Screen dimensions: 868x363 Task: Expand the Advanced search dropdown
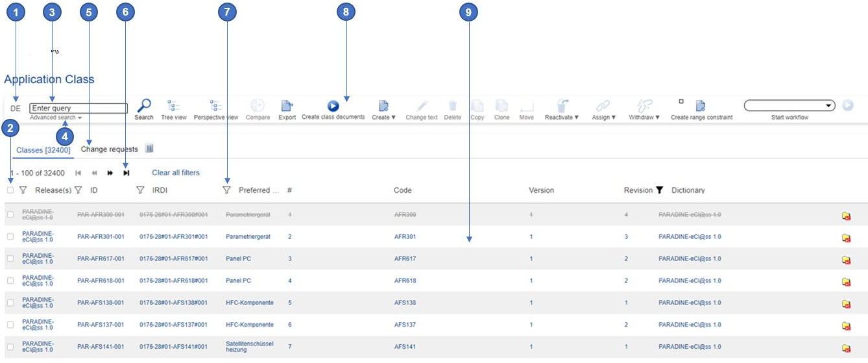coord(56,118)
